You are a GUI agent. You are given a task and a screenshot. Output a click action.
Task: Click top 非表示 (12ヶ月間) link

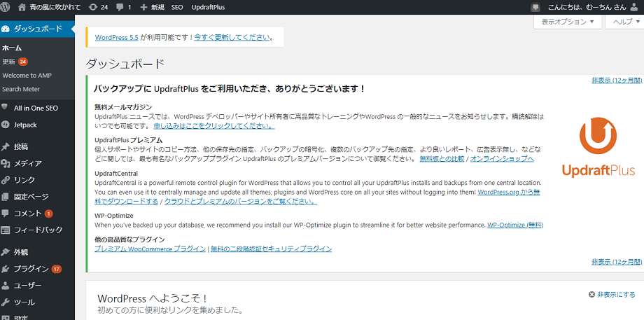point(617,81)
